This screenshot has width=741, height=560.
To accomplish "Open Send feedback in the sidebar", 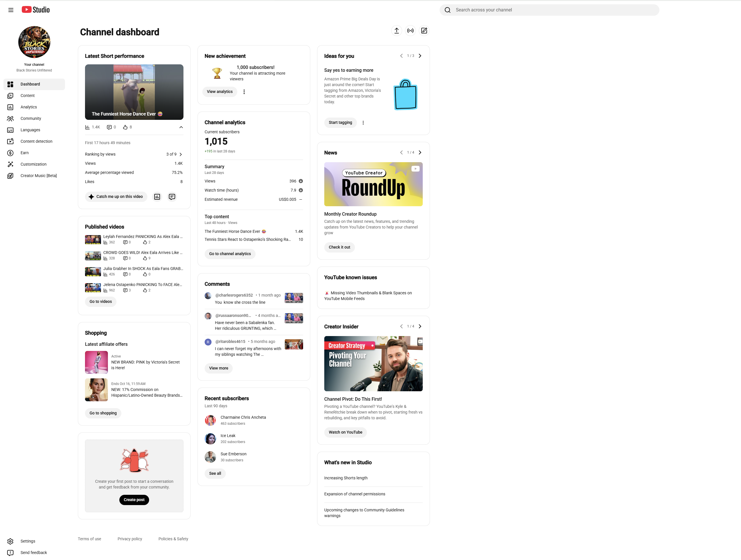I will click(x=34, y=553).
